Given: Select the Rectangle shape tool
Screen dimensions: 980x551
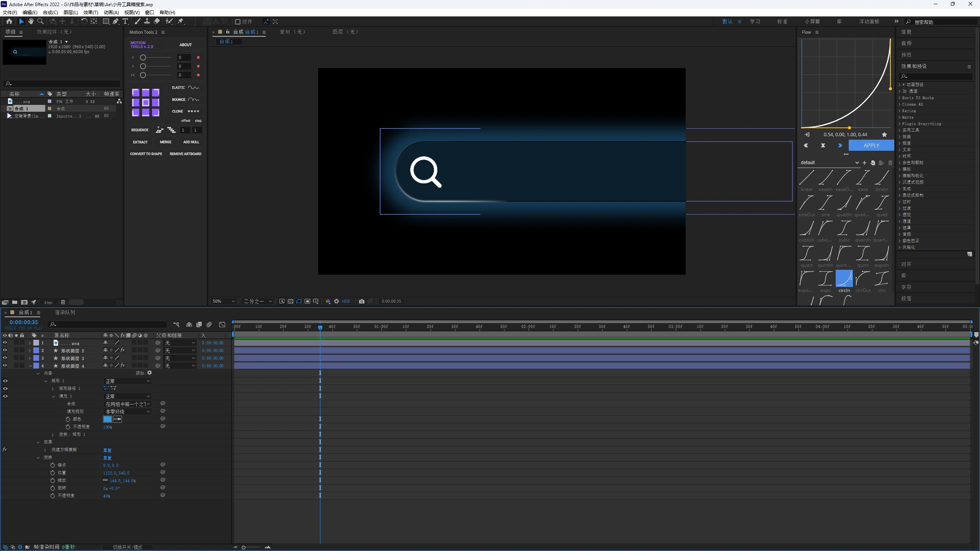Looking at the screenshot, I should (x=106, y=21).
